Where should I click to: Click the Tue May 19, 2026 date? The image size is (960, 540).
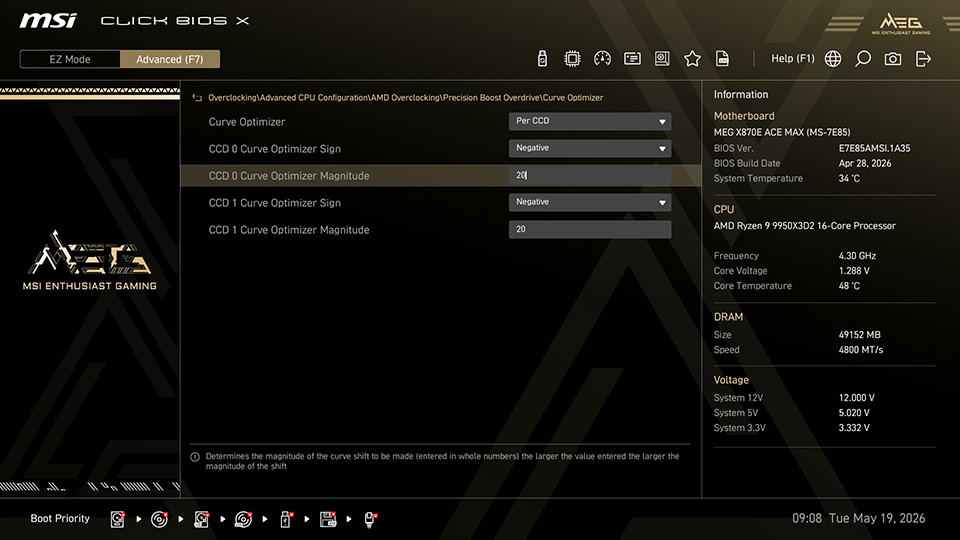click(x=877, y=519)
